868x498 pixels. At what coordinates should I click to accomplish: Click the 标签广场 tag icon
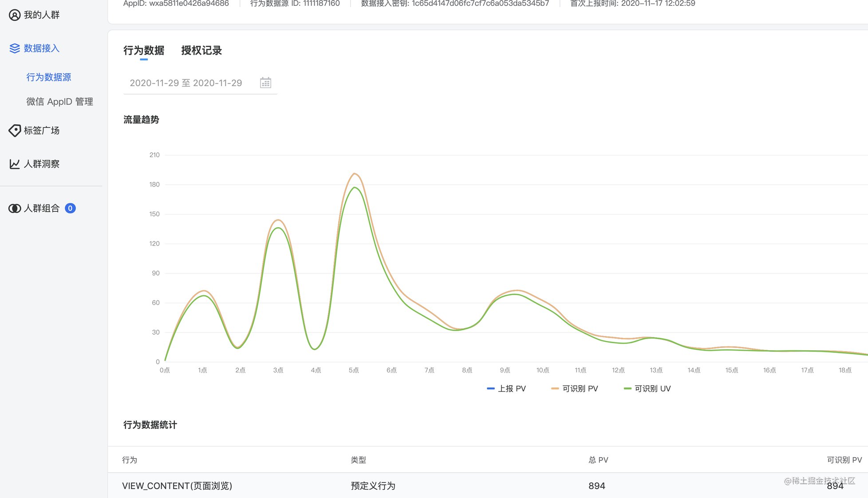pos(15,130)
